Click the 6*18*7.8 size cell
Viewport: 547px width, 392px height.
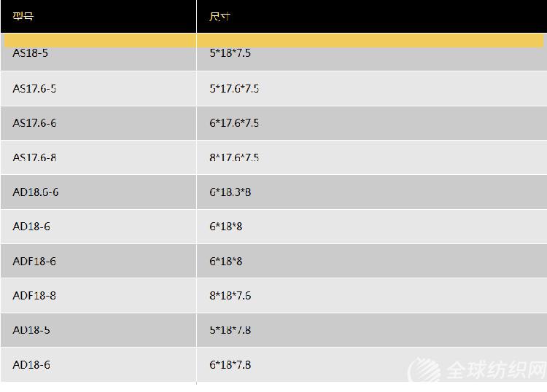click(372, 364)
